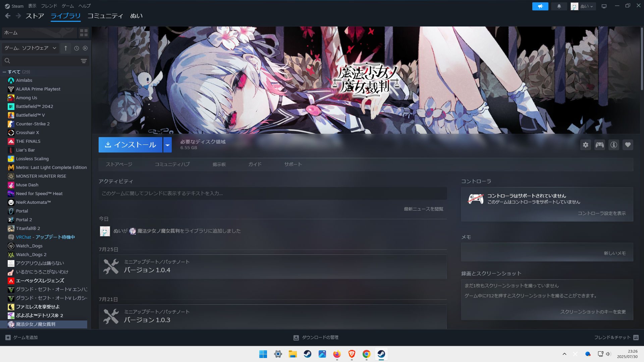Open File Explorer from taskbar
Image resolution: width=644 pixels, height=362 pixels.
pos(293,354)
